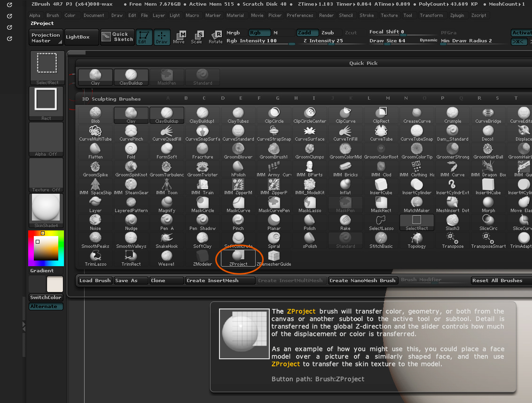Open the Zplugin menu
The height and width of the screenshot is (403, 532).
coord(457,15)
